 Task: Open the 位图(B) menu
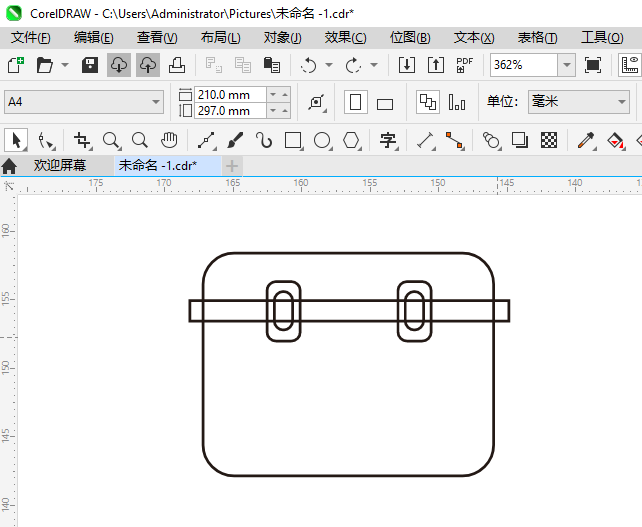point(410,38)
